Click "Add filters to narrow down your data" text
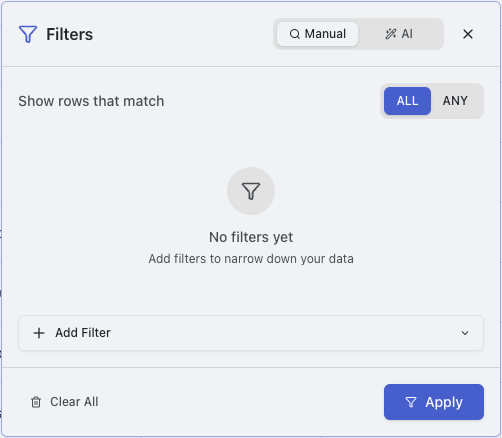This screenshot has width=502, height=438. [x=251, y=259]
